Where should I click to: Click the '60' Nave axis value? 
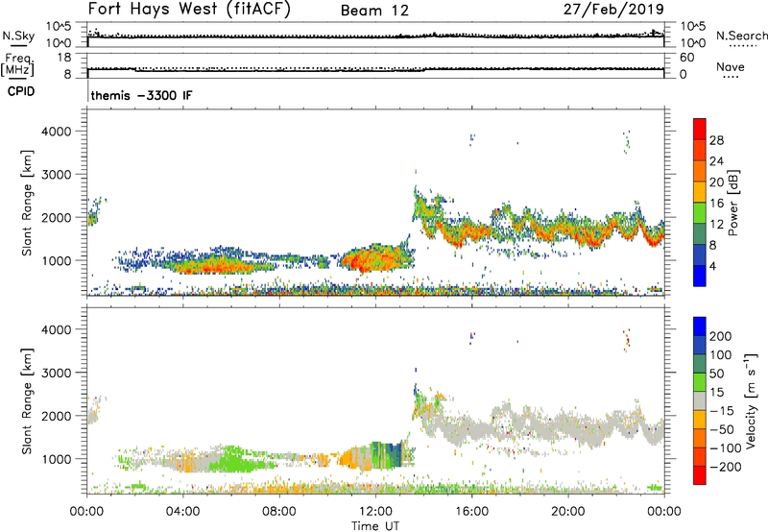tap(687, 58)
